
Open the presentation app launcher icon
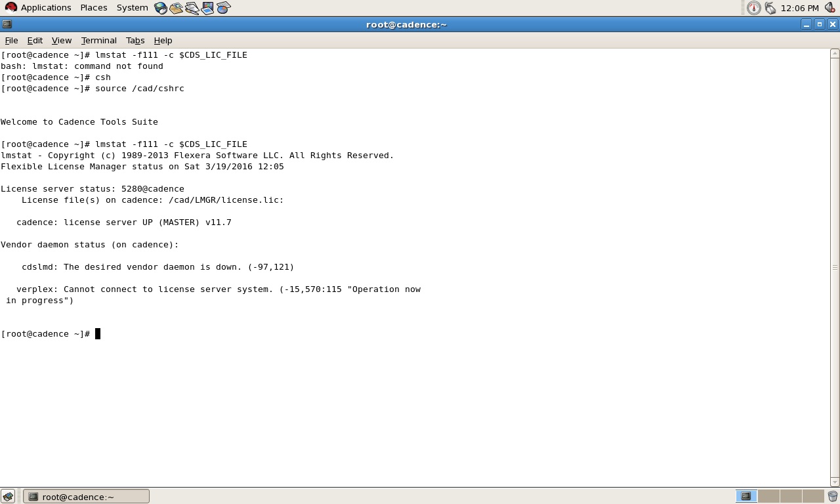coord(207,8)
